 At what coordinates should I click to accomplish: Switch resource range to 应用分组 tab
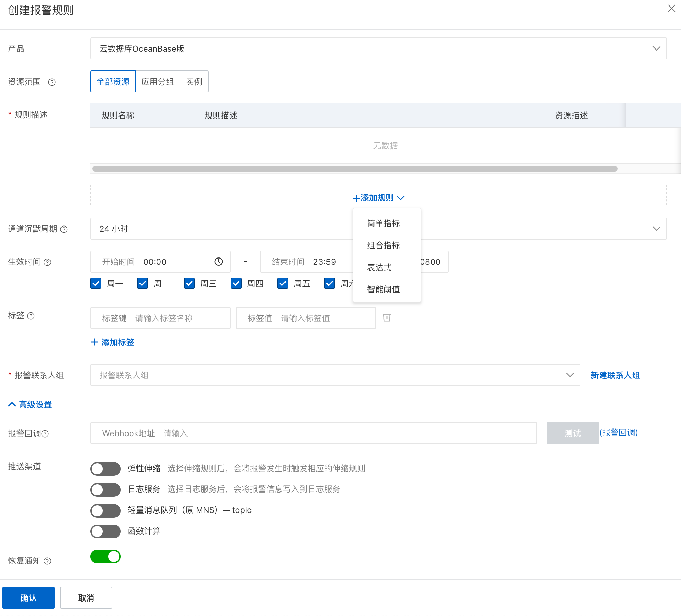[x=158, y=81]
